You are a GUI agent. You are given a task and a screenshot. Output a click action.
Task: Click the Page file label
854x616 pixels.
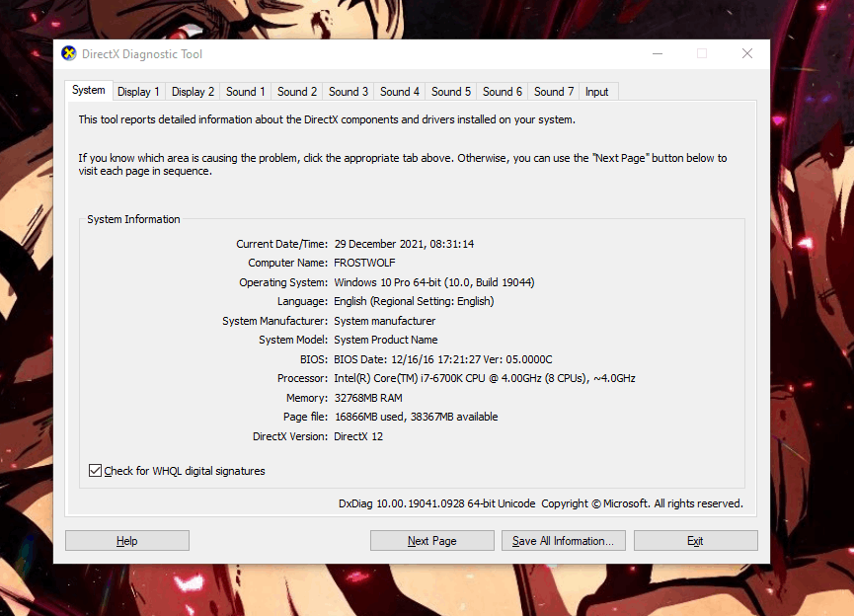click(x=305, y=418)
